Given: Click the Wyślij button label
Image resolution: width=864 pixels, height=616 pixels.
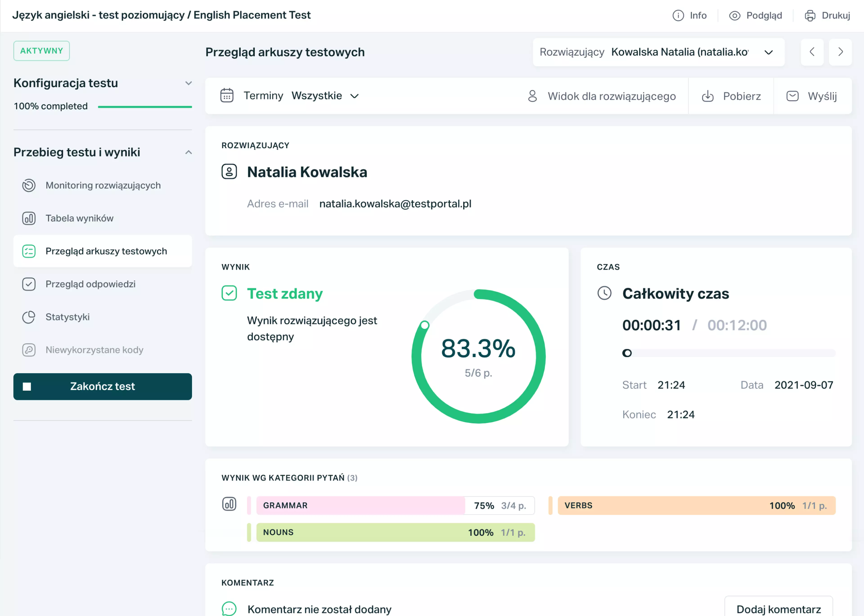Looking at the screenshot, I should coord(822,96).
